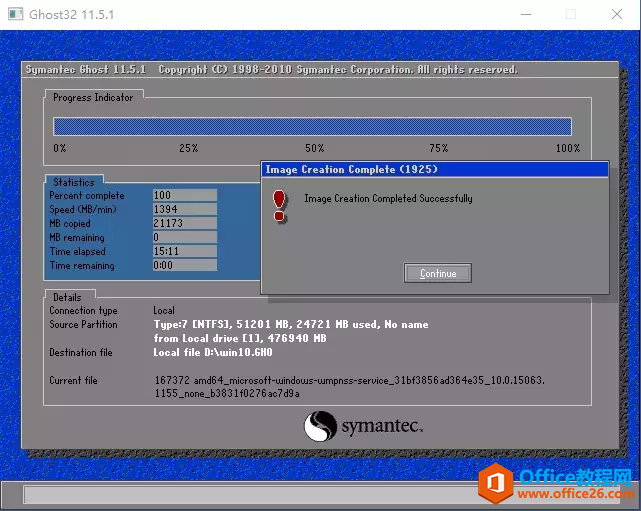This screenshot has width=641, height=511.
Task: Click the destination 'Local file D:\win10.GHO'
Action: 213,352
